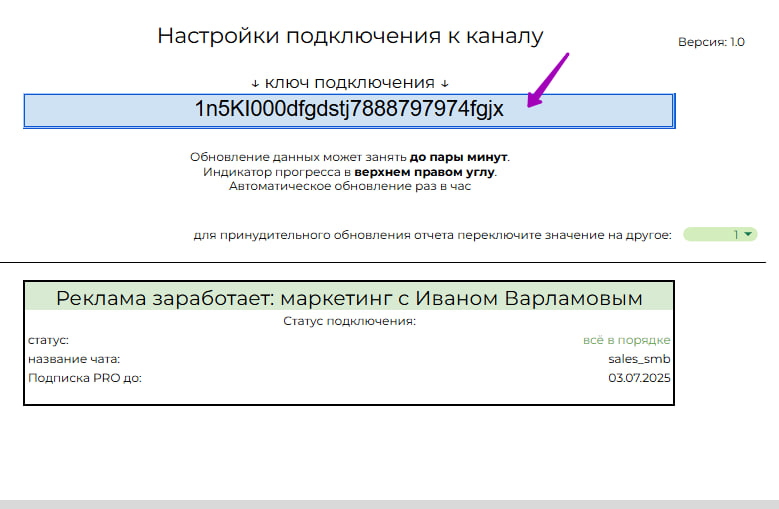Click the 'верхнем правом углу' indicator line
Viewport: 779px width, 509px height.
tap(350, 172)
